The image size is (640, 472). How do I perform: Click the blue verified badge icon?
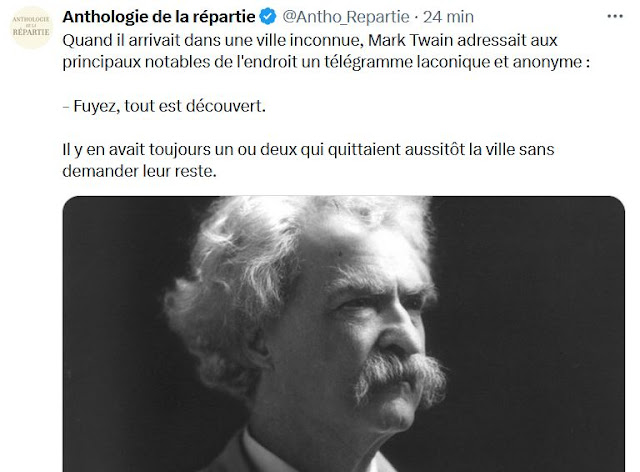pos(268,17)
